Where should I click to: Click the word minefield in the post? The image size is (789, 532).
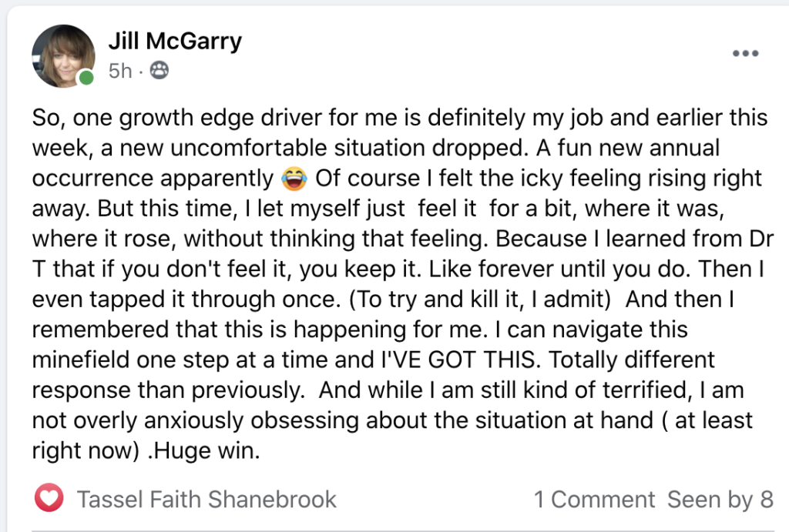coord(81,360)
